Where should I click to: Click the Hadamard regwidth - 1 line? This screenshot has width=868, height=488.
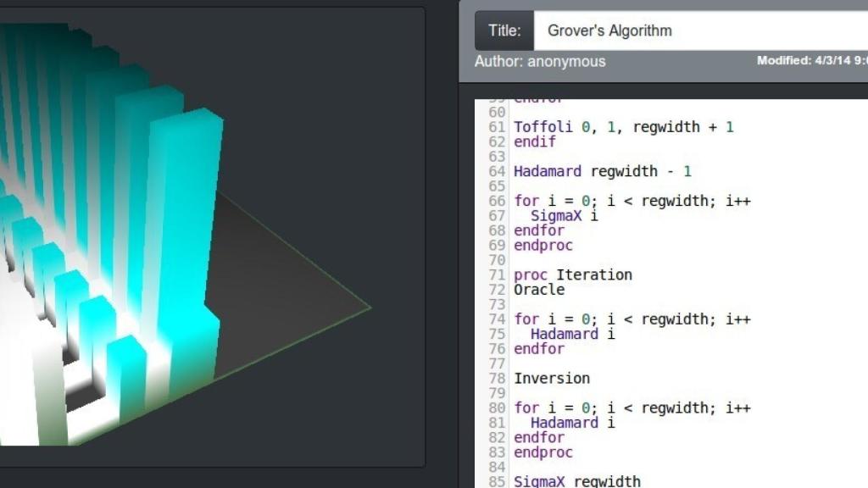(602, 171)
